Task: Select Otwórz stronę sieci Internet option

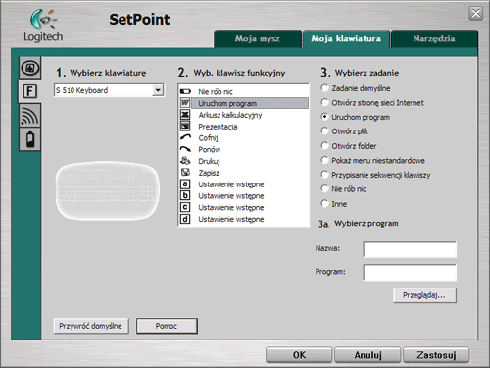Action: pos(324,102)
